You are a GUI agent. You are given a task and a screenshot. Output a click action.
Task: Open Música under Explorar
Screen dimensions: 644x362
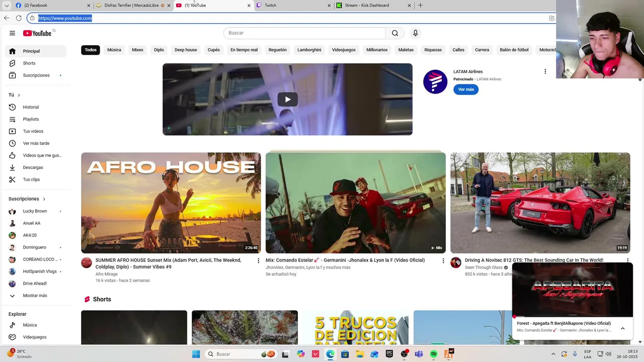pyautogui.click(x=35, y=325)
